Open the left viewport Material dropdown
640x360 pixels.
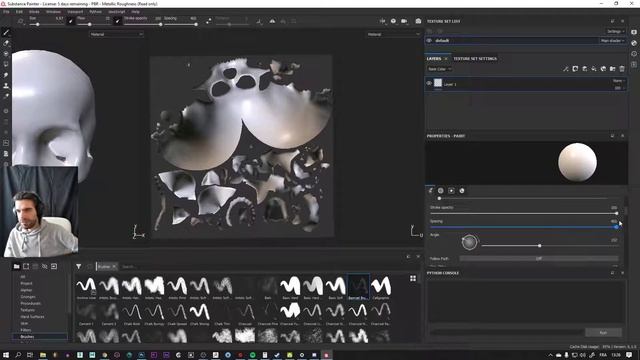click(x=117, y=35)
